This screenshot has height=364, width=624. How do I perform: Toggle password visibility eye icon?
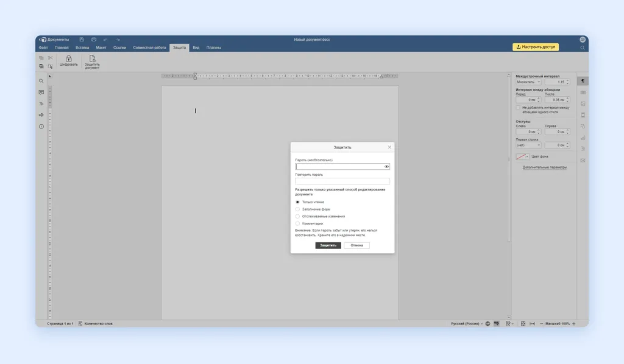tap(386, 167)
